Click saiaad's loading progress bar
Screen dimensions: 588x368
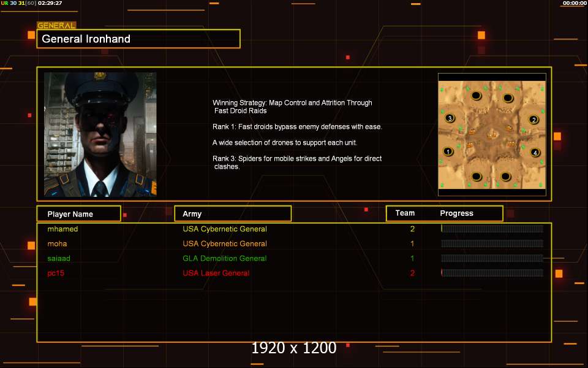492,258
